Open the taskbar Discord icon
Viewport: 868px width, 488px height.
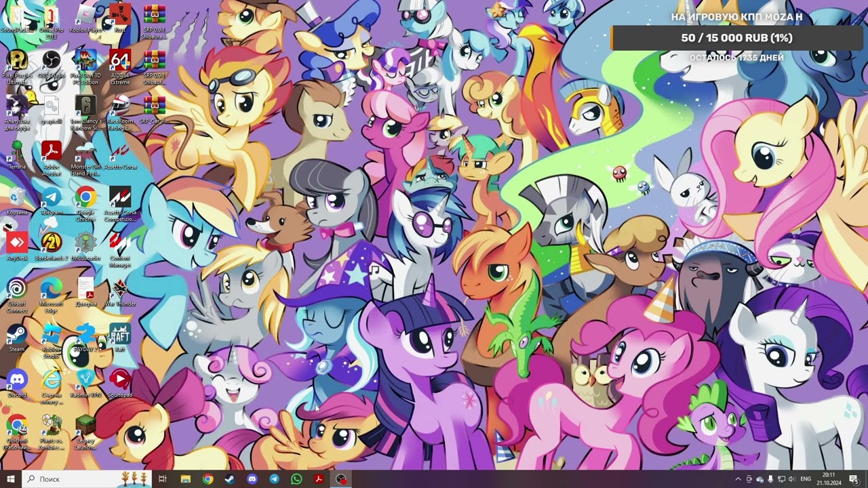click(x=252, y=479)
